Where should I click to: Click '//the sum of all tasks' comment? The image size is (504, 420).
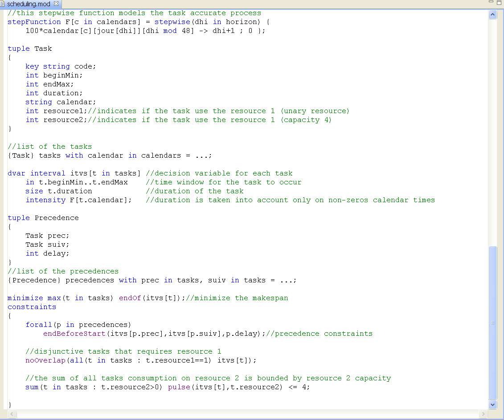(x=208, y=378)
